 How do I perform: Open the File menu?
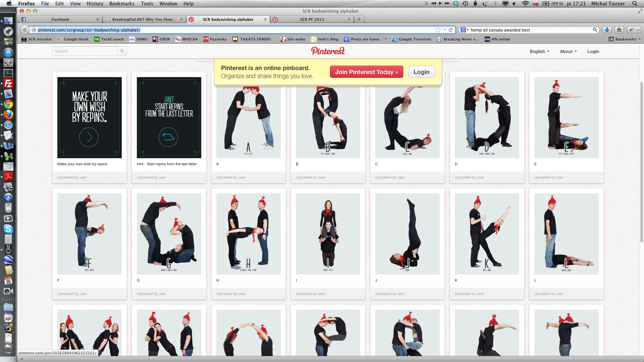[x=45, y=3]
